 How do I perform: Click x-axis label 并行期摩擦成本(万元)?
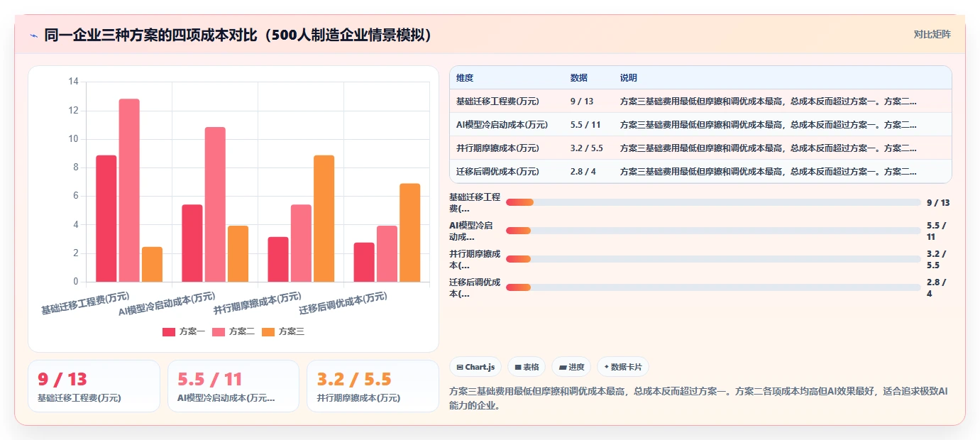click(x=258, y=304)
